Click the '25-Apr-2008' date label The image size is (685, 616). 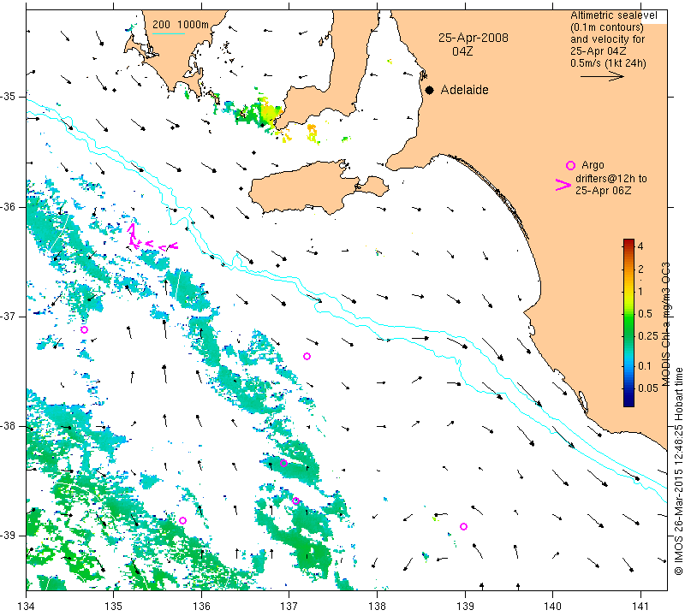(x=474, y=38)
